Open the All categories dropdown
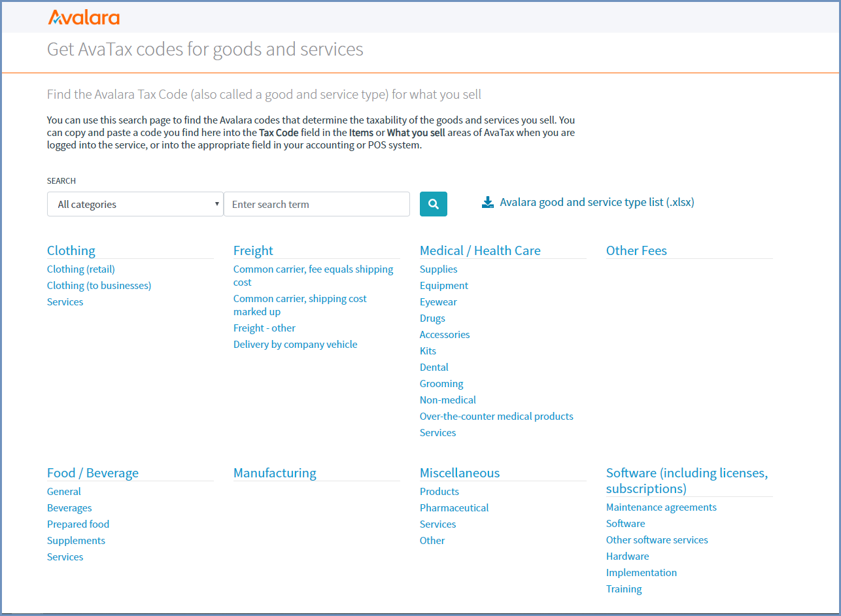 click(x=135, y=204)
